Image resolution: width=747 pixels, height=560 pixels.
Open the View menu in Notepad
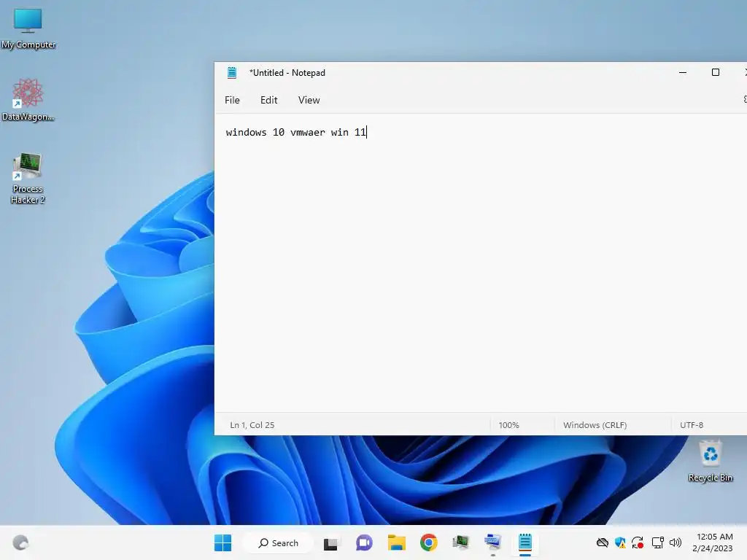pos(309,100)
